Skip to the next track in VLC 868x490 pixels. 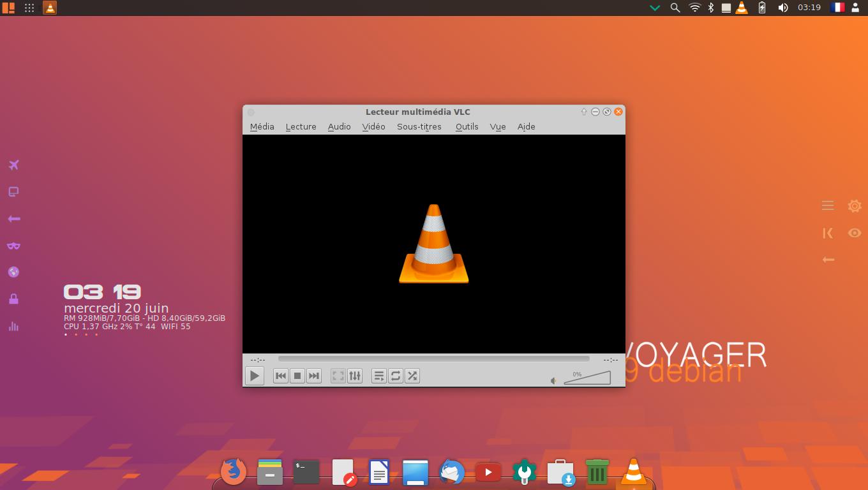coord(313,376)
